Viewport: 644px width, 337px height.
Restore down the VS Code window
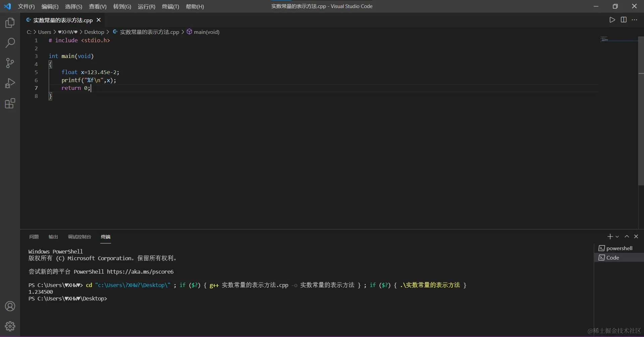coord(615,6)
